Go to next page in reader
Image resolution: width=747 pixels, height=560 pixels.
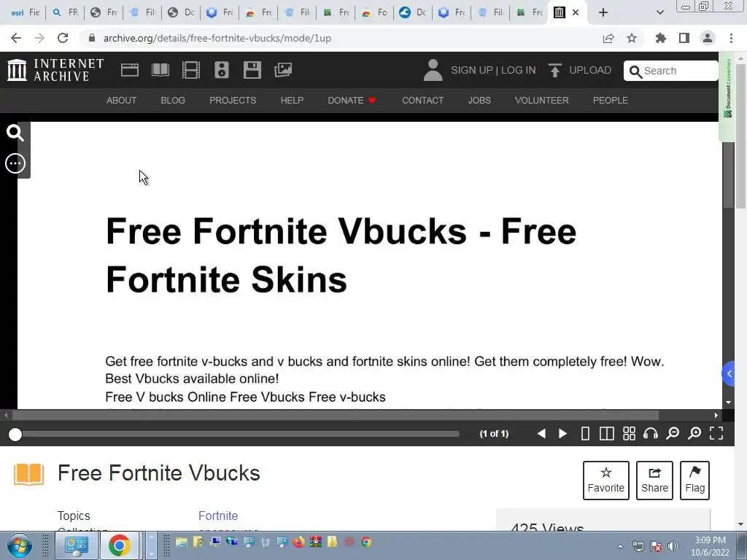[x=562, y=433]
